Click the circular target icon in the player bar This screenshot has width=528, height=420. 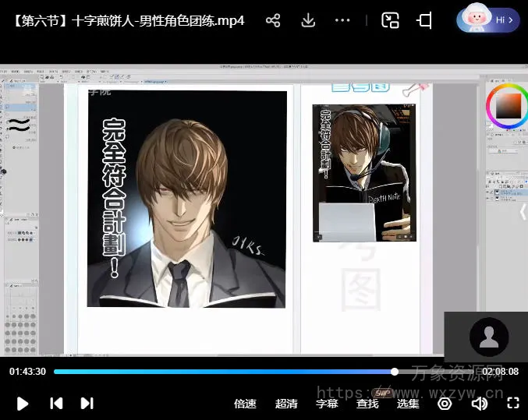click(445, 403)
